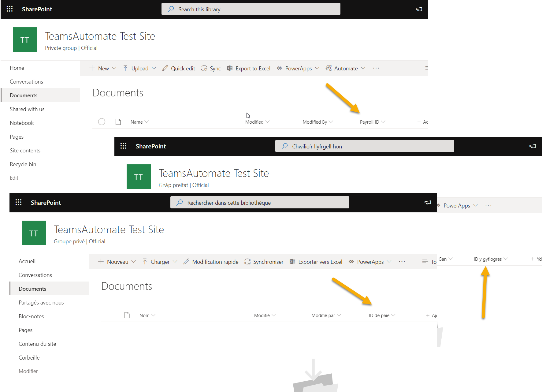
Task: Select Partagés avec nous nav item
Action: [x=41, y=303]
